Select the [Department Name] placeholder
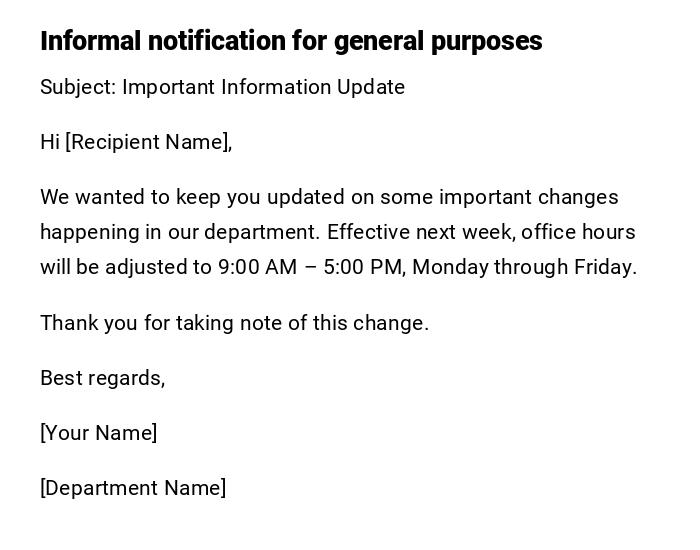The image size is (700, 550). (133, 488)
